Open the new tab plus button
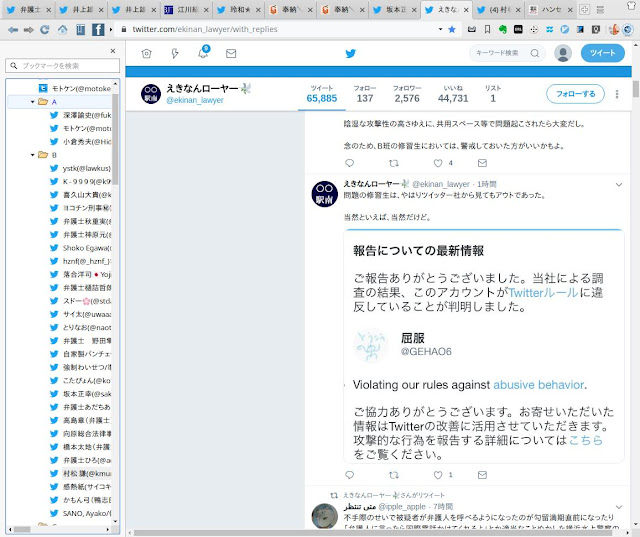 [x=584, y=10]
